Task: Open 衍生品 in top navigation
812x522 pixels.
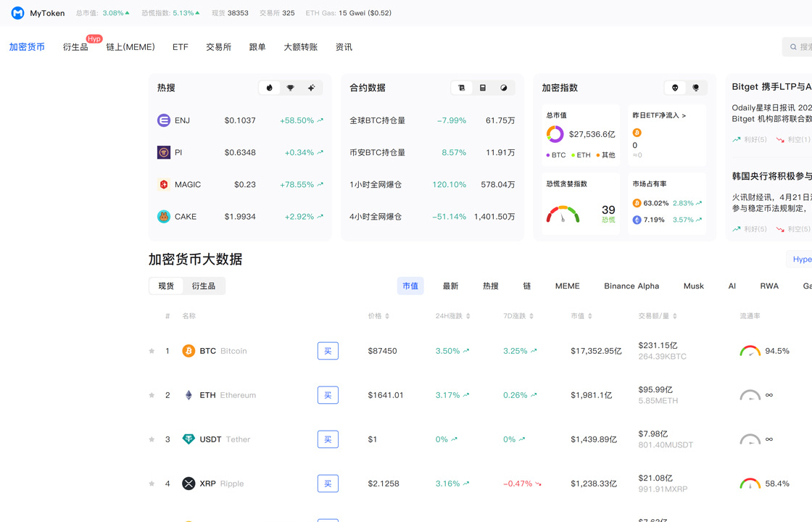Action: point(75,47)
